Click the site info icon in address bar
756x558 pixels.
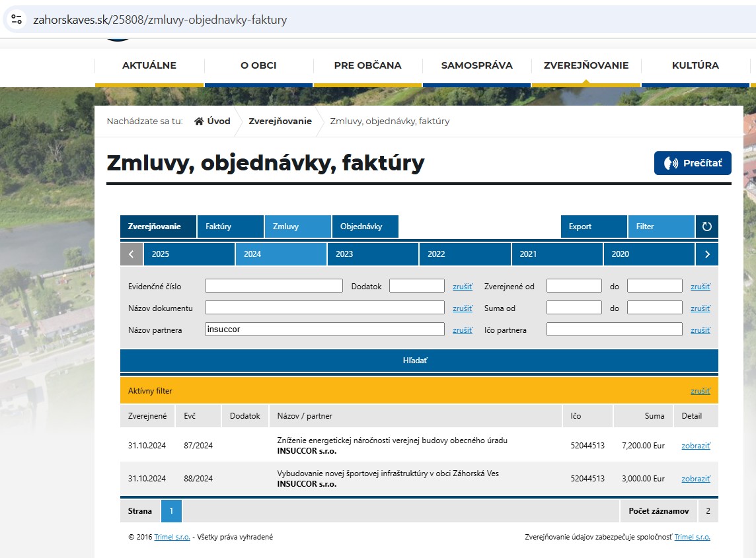(17, 20)
